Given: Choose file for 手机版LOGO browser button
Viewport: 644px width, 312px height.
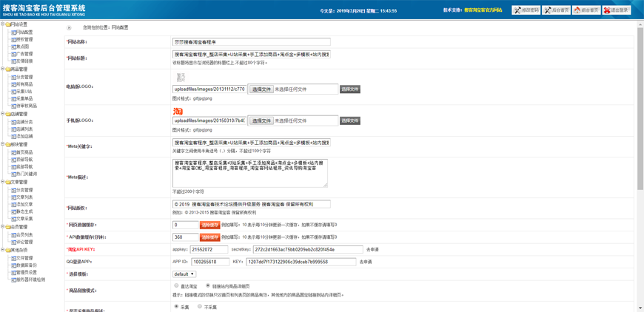Looking at the screenshot, I should [x=261, y=121].
